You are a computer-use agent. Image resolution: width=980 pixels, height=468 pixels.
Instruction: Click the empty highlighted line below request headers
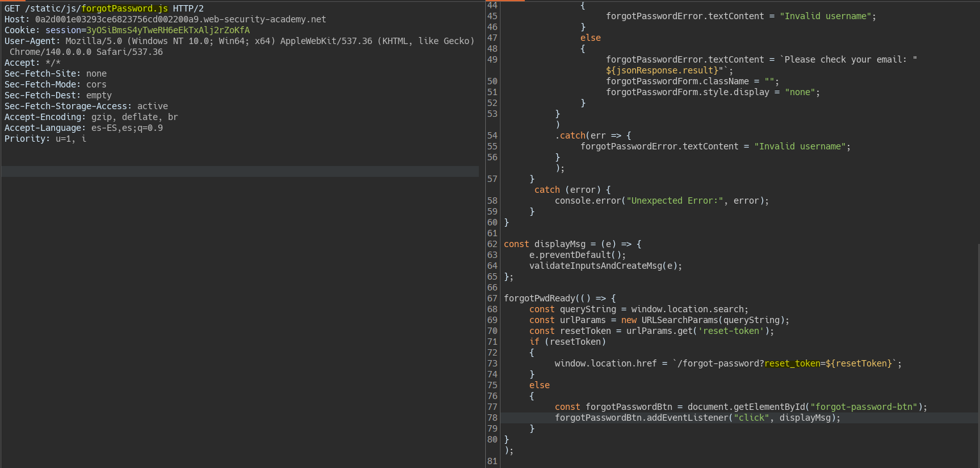pos(239,171)
